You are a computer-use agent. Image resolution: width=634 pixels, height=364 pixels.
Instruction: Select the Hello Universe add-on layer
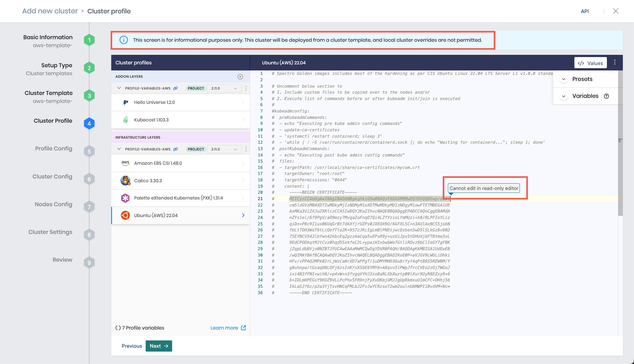pyautogui.click(x=155, y=102)
